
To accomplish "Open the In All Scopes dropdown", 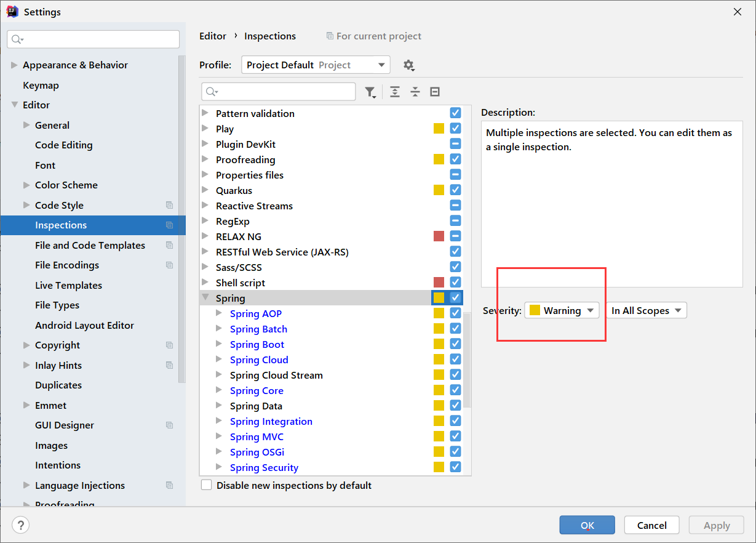I will pos(647,310).
